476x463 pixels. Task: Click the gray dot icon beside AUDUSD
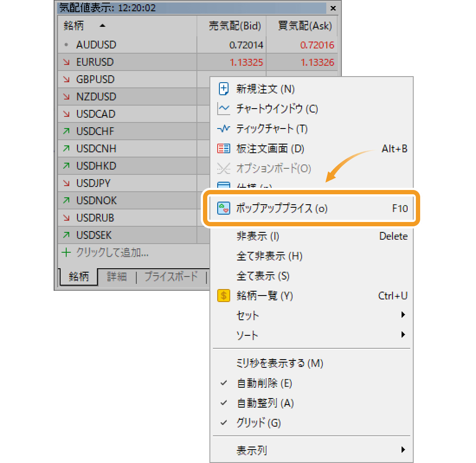[x=66, y=45]
